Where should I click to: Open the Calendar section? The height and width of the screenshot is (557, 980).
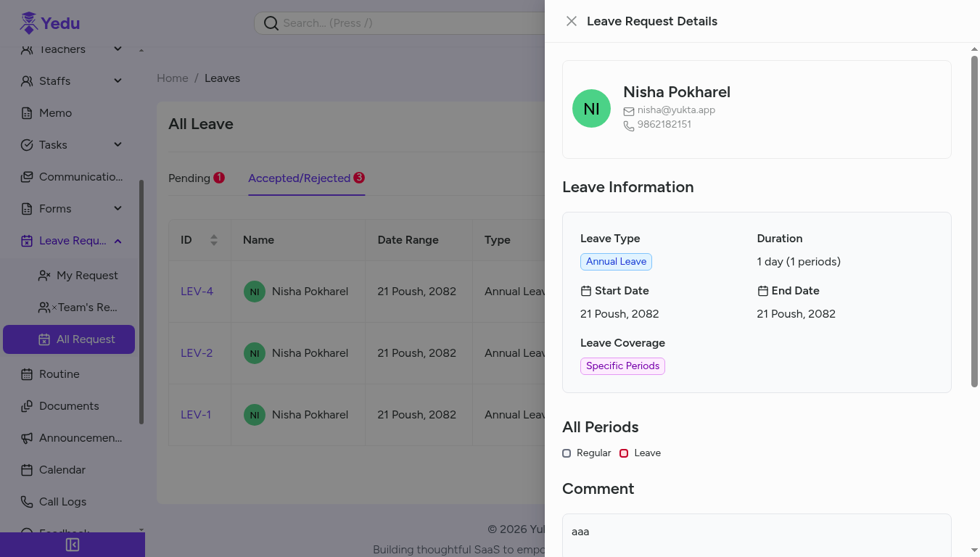(x=60, y=469)
